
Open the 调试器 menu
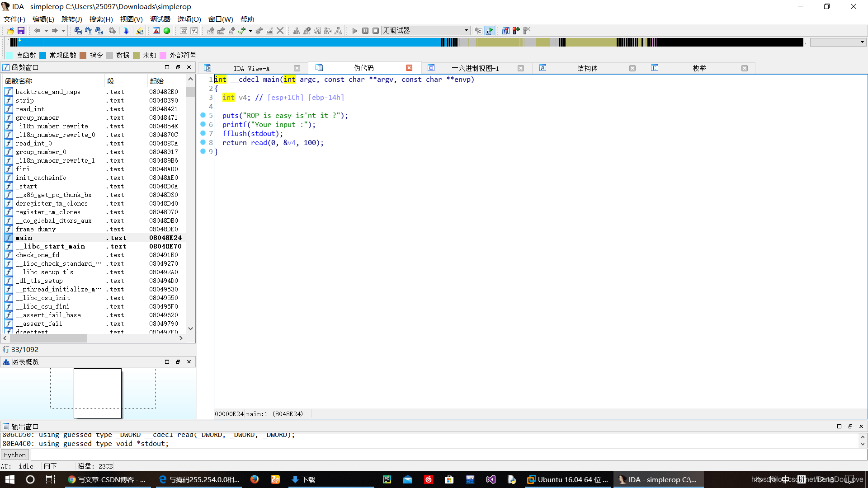[x=160, y=19]
